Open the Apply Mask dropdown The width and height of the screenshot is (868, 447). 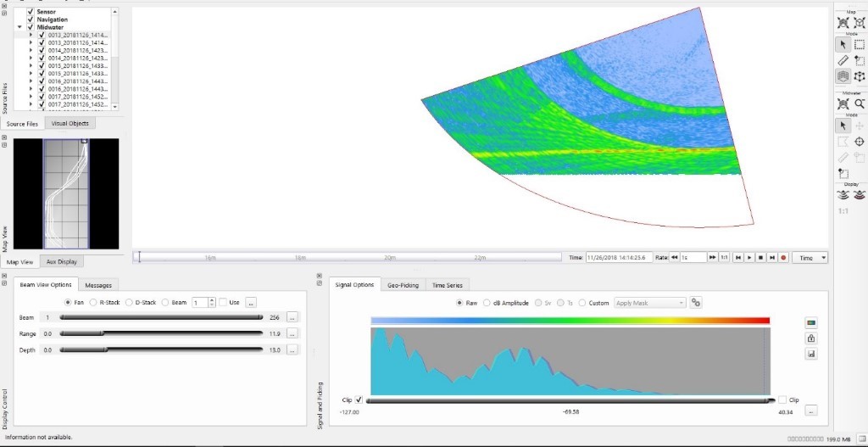[x=649, y=303]
